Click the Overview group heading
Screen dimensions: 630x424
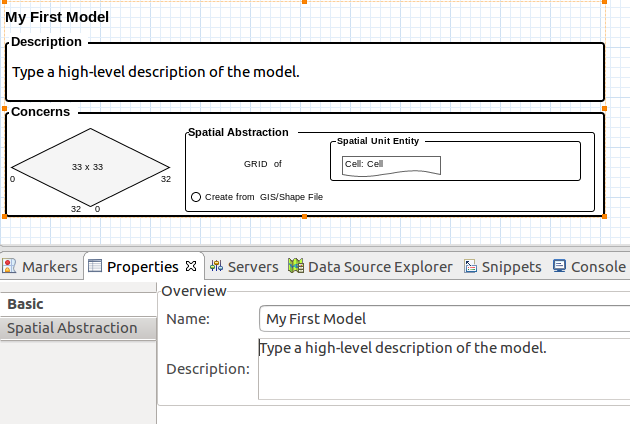tap(194, 291)
